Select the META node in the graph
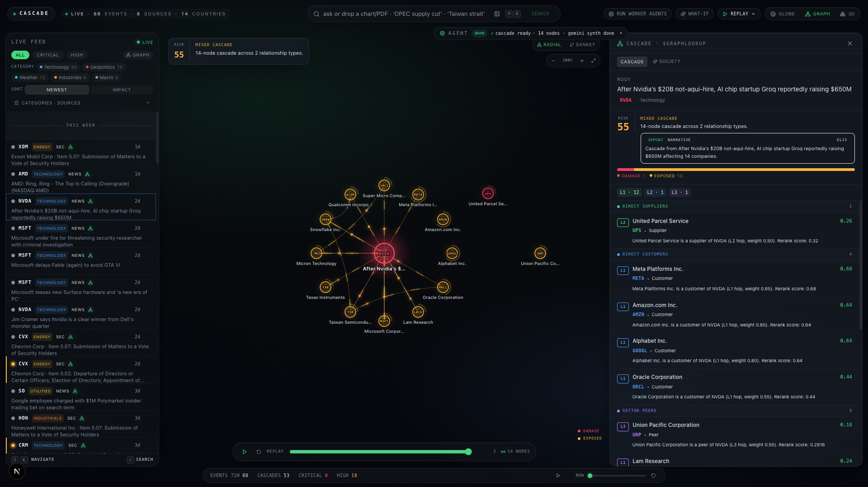868x487 pixels. point(418,195)
